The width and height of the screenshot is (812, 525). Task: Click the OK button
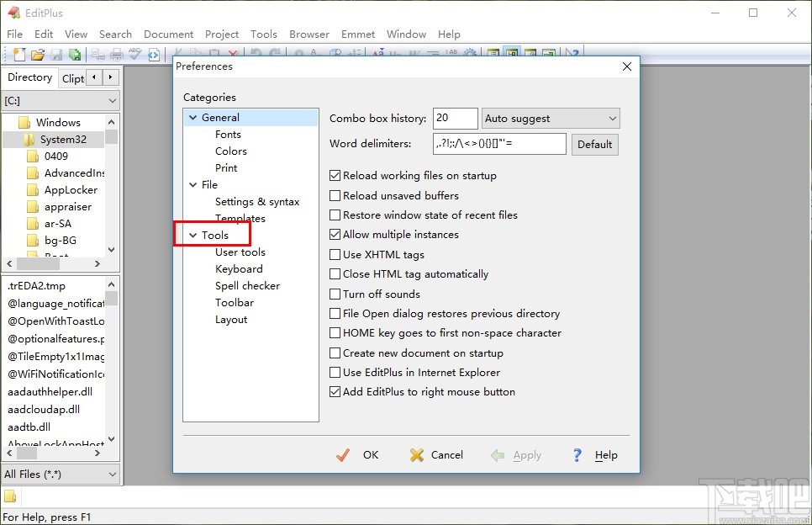[x=357, y=455]
